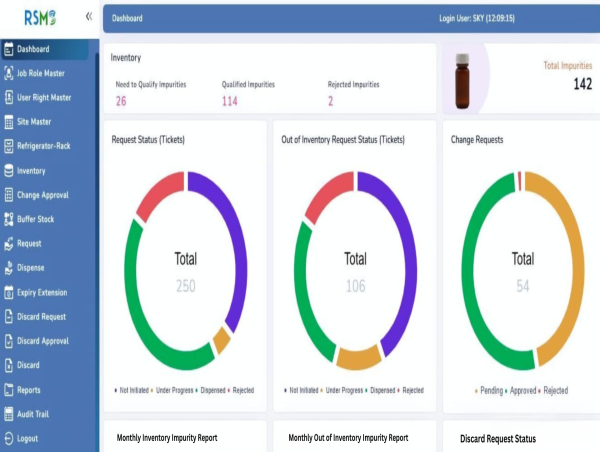Click the Logout icon

[x=8, y=439]
